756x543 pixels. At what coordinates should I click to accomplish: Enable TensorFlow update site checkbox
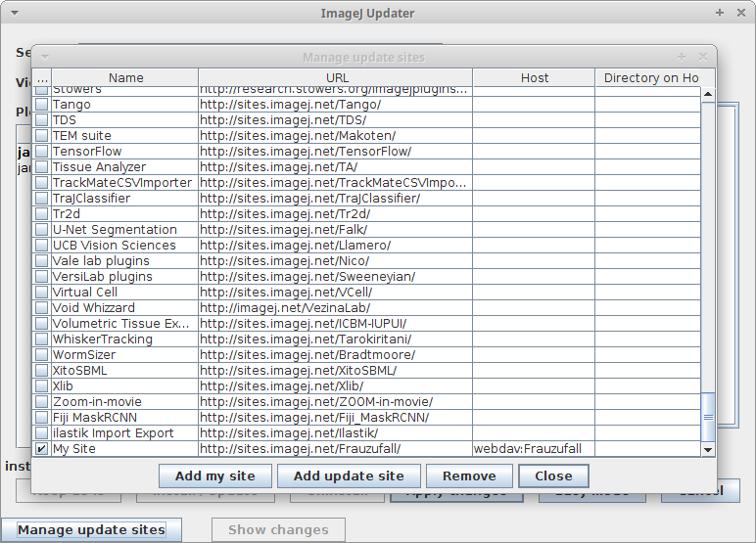point(42,152)
